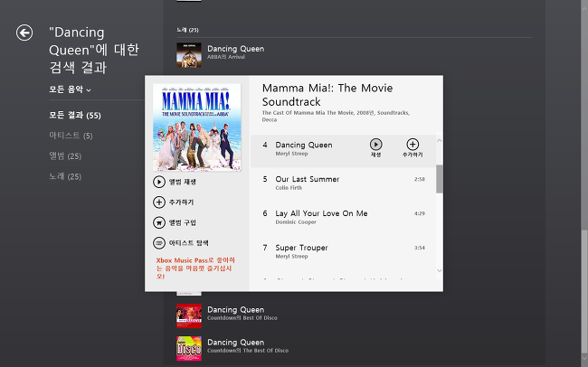Open 아티스트 탐색 explore artist icon
The height and width of the screenshot is (367, 588).
(x=159, y=243)
